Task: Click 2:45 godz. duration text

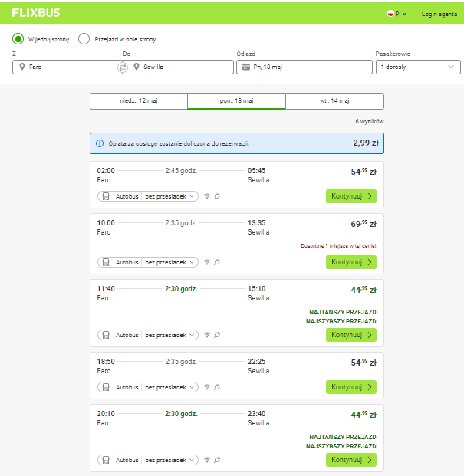Action: (x=181, y=171)
